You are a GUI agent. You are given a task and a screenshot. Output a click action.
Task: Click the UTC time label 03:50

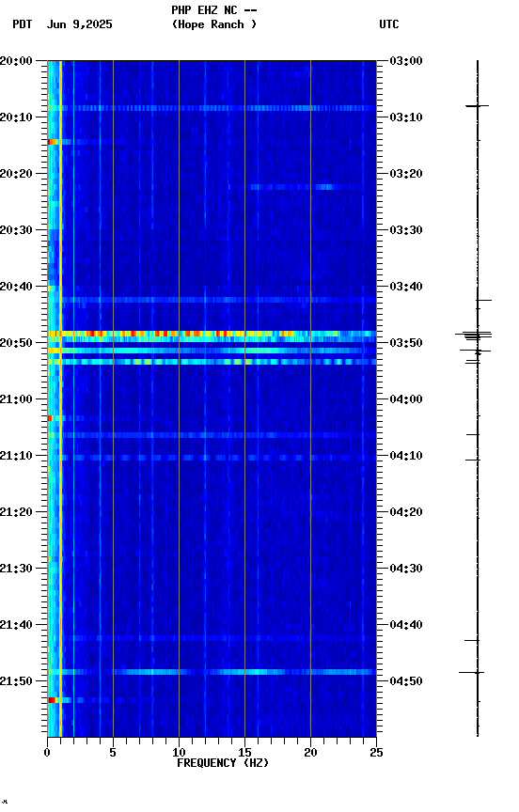click(406, 343)
